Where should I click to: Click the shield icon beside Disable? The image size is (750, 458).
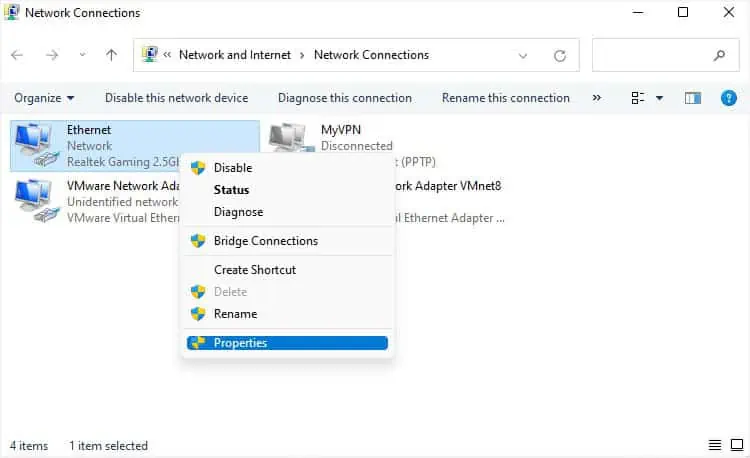pos(198,168)
